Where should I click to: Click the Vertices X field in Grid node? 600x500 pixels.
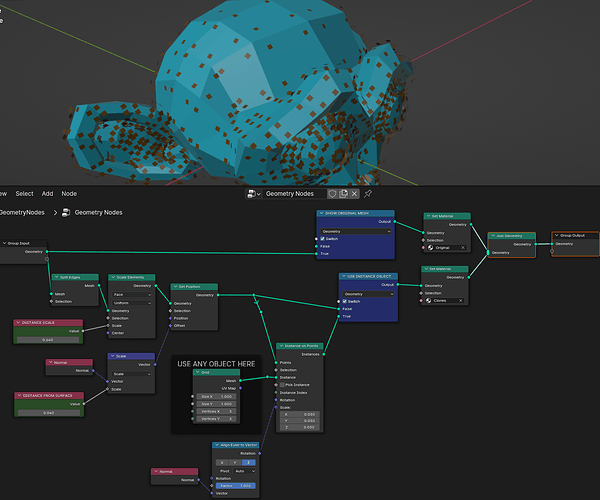click(216, 411)
